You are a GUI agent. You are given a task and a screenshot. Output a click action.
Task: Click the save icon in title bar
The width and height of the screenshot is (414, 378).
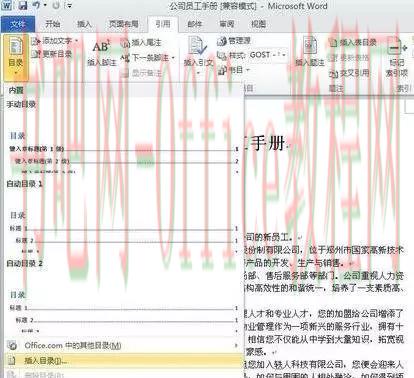pyautogui.click(x=23, y=5)
